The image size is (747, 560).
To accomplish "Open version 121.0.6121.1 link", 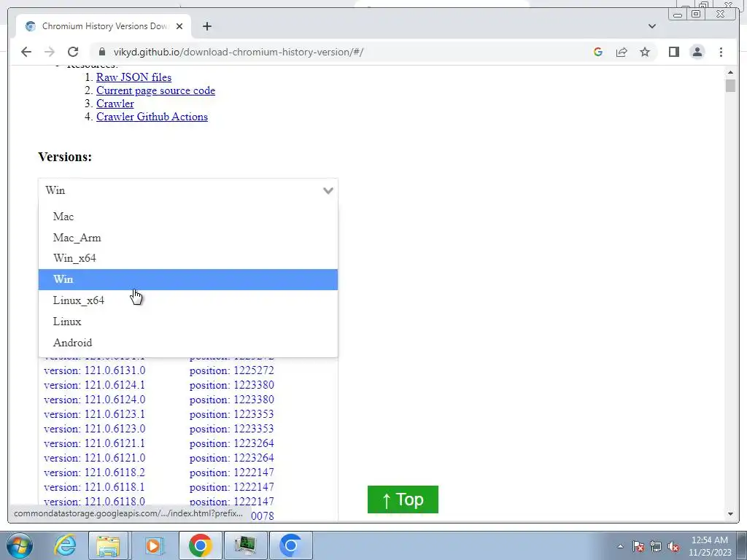I will coord(94,443).
